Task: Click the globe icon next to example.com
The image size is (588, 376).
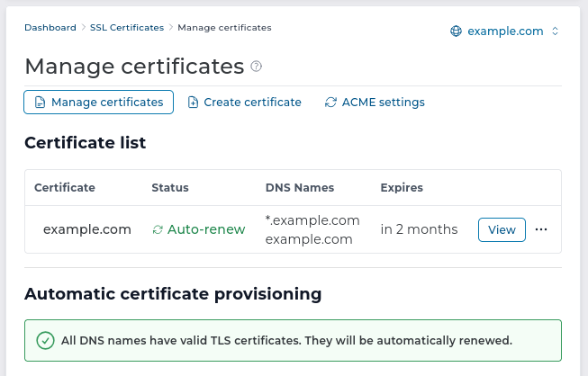Action: (456, 31)
